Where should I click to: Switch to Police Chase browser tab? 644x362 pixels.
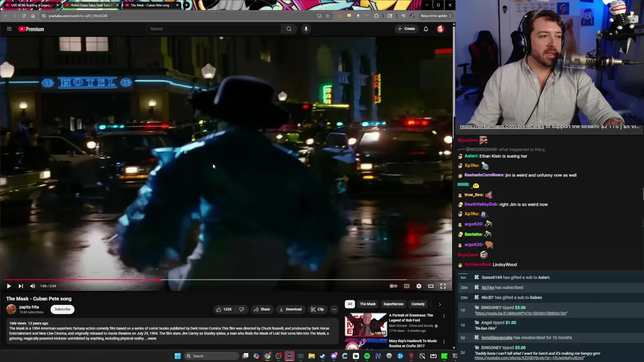coord(91,5)
